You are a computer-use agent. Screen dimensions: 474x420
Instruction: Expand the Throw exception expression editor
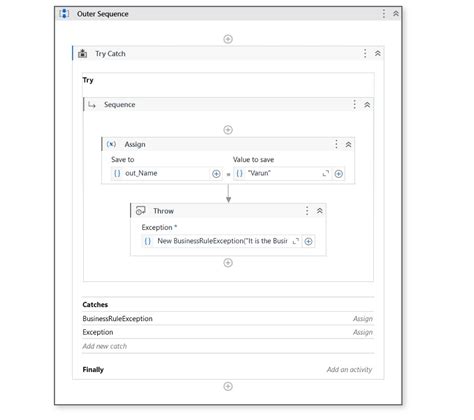coord(295,241)
